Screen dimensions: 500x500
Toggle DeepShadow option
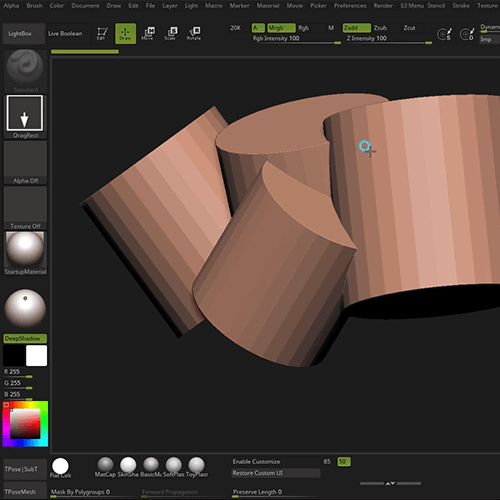(x=25, y=338)
